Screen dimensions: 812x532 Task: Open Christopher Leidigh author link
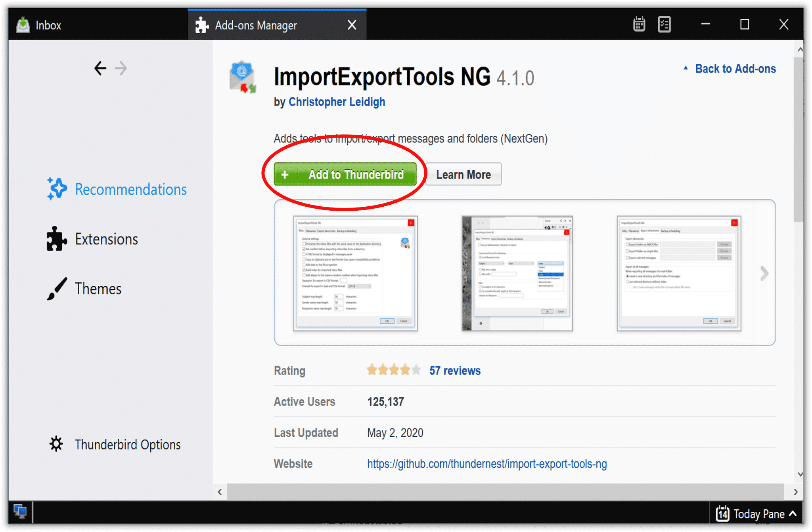(x=337, y=102)
